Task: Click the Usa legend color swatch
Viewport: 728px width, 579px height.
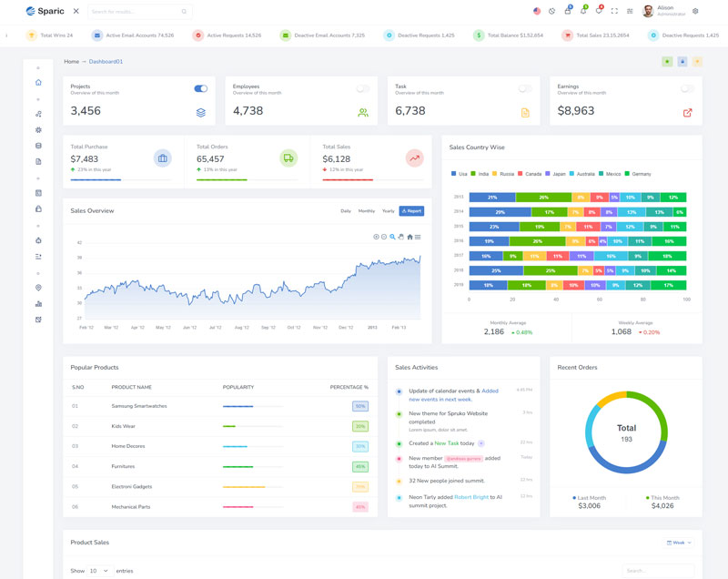Action: [453, 174]
